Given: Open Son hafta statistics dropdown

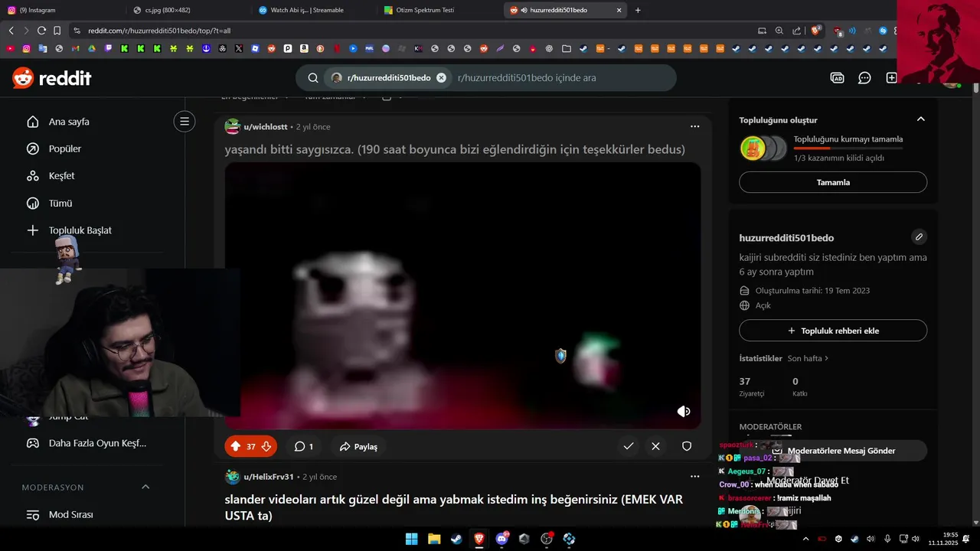Looking at the screenshot, I should (x=808, y=358).
